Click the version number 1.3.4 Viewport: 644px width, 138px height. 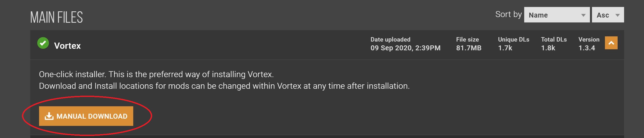(587, 48)
